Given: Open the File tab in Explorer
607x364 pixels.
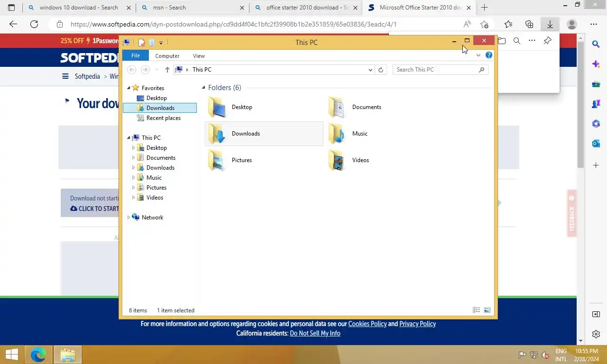Looking at the screenshot, I should pos(136,55).
